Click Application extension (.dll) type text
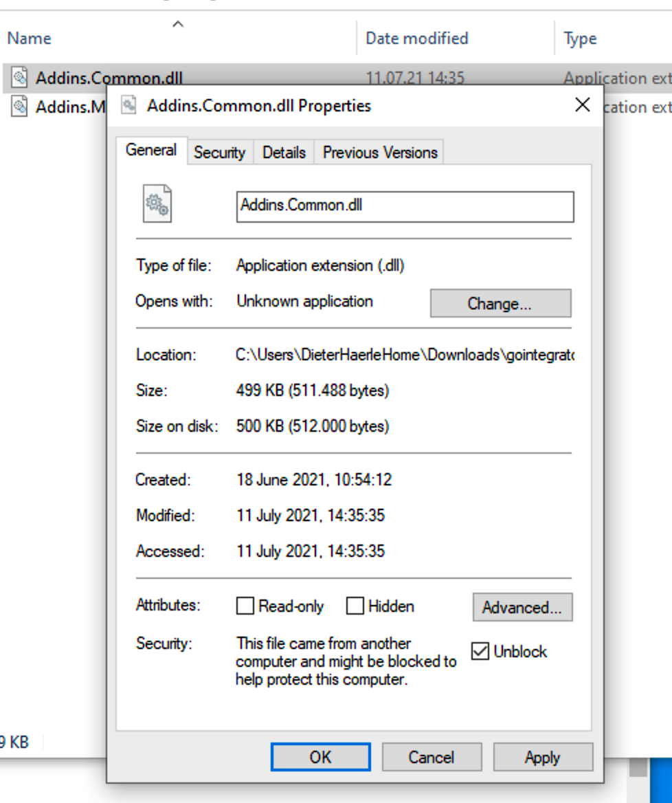This screenshot has height=803, width=672. 320,266
